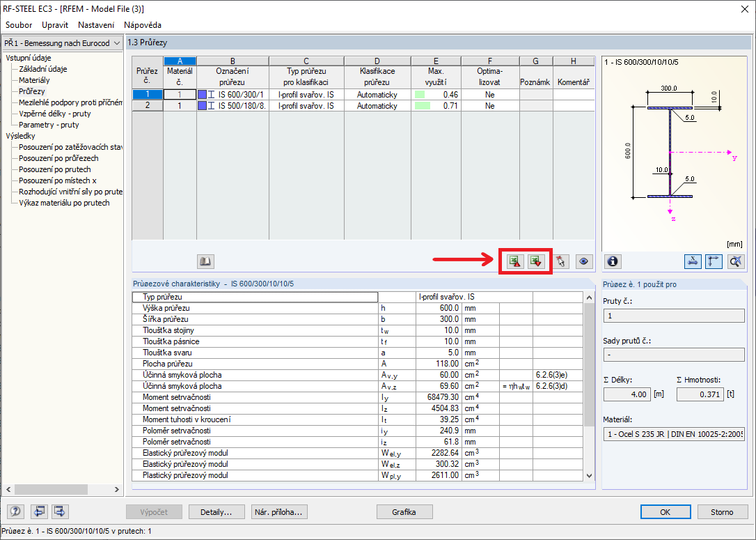Click blue color swatch of IS 500/180/8. row
The image size is (756, 540).
click(x=202, y=106)
